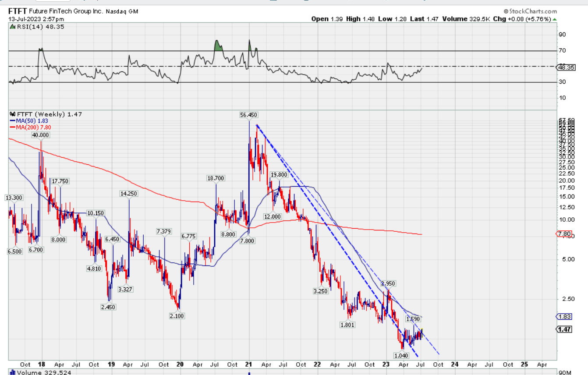The image size is (588, 375).
Task: Click the year 21 label on time axis
Action: coord(248,364)
